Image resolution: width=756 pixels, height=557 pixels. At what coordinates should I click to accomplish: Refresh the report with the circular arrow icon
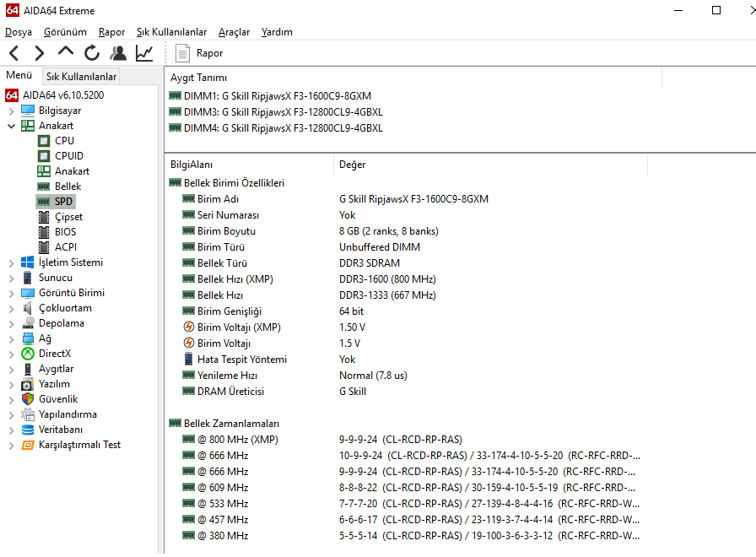click(x=92, y=53)
